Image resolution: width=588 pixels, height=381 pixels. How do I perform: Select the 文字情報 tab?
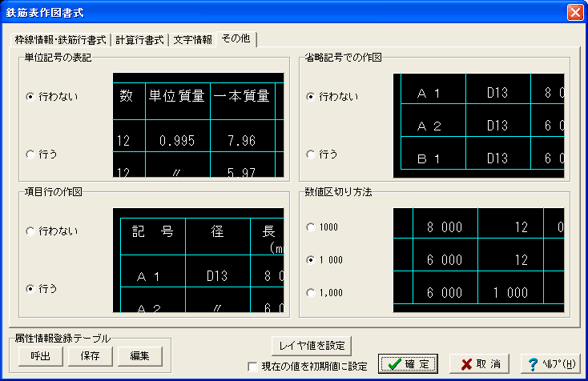point(193,40)
